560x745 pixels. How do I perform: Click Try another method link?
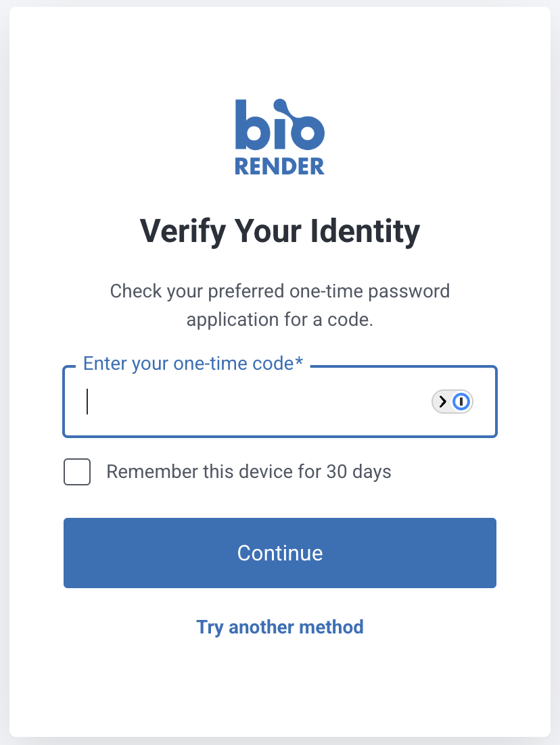[279, 627]
